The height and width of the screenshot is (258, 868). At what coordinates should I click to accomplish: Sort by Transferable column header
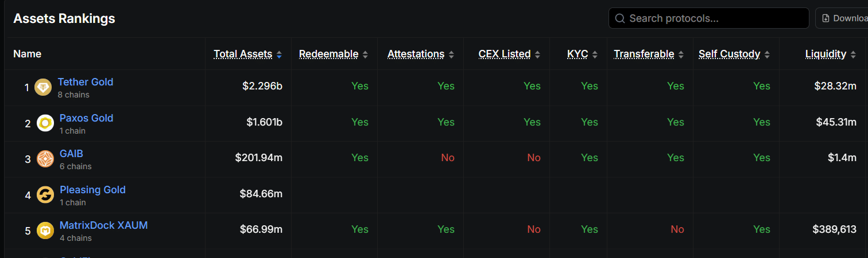(644, 54)
